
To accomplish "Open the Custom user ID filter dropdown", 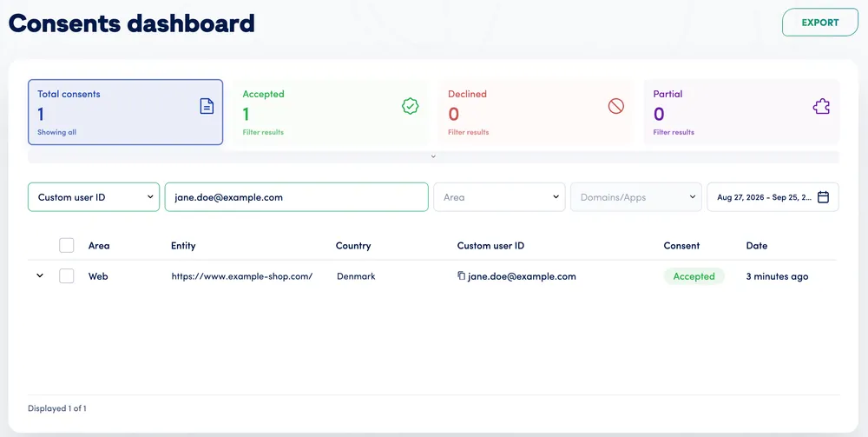I will tap(94, 197).
